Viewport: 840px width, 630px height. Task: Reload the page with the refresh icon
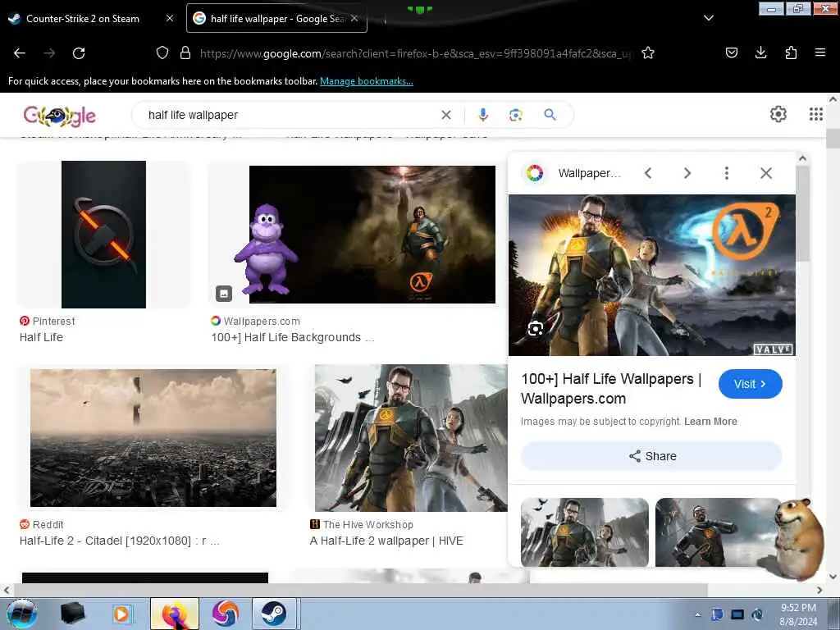(x=79, y=53)
